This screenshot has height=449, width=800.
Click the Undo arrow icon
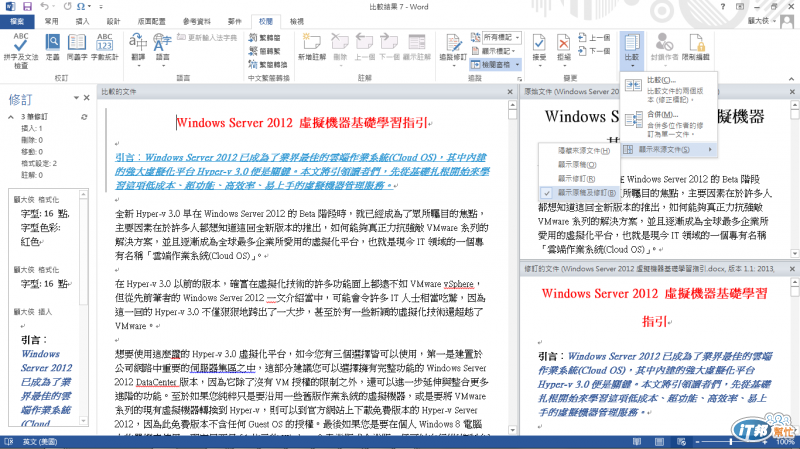(x=45, y=7)
